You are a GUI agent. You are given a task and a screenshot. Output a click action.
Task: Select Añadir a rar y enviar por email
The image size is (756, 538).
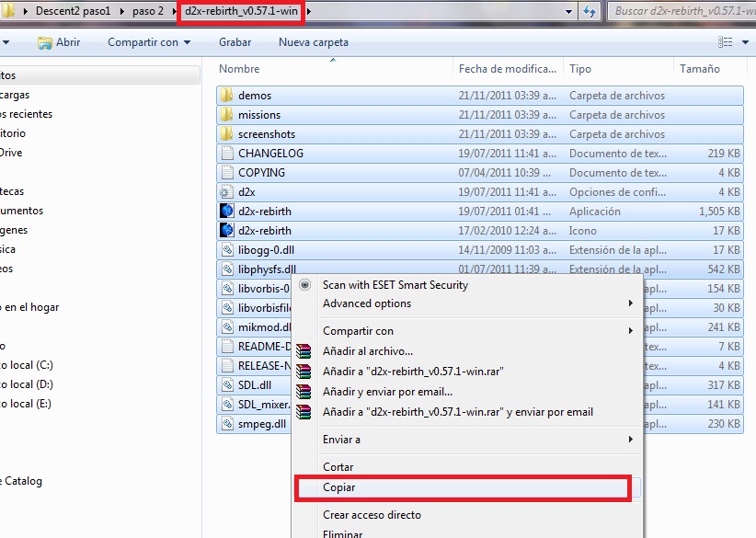click(458, 412)
